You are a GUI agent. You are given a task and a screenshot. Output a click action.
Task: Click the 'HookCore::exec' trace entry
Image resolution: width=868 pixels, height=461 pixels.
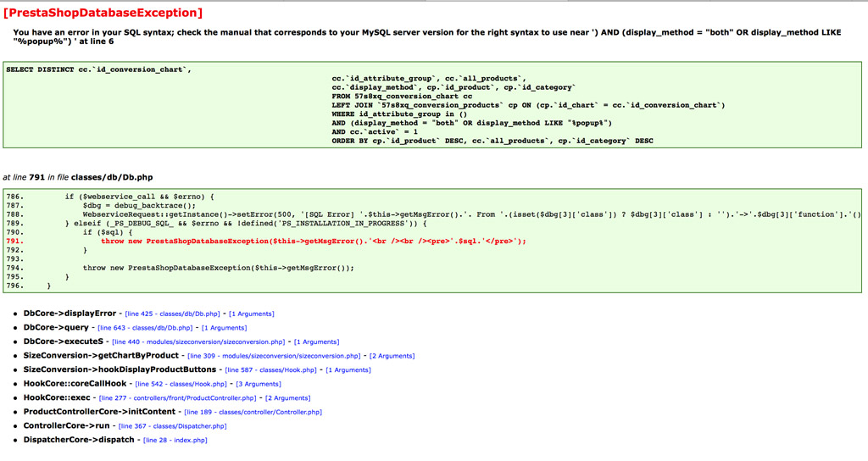point(57,397)
